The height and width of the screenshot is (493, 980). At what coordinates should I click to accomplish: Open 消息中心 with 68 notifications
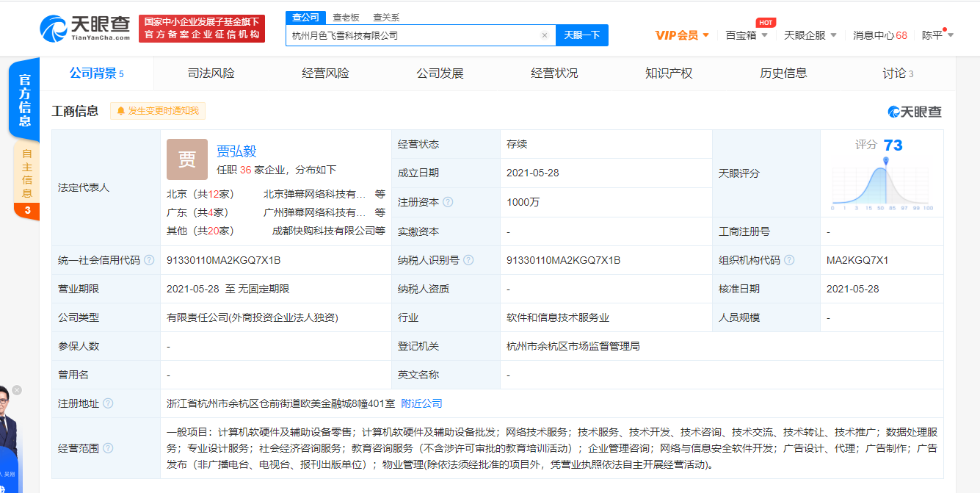880,35
